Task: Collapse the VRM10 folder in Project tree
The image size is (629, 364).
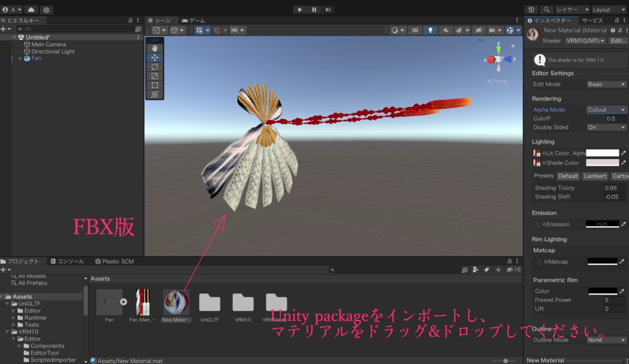Action: tap(7, 332)
